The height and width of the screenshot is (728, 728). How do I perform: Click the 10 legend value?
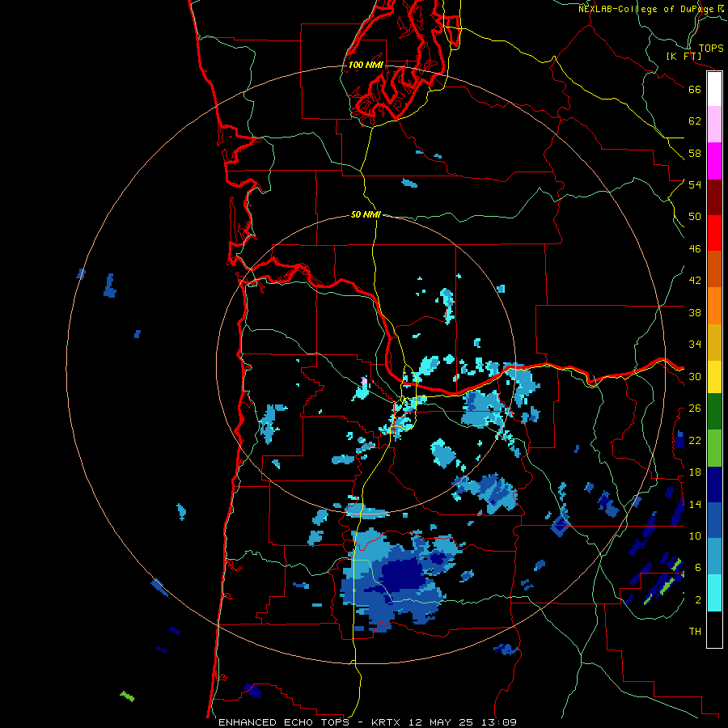point(695,536)
